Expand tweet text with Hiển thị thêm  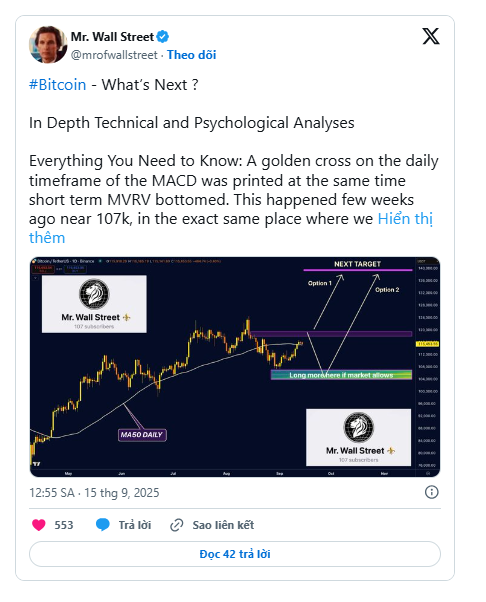(x=231, y=228)
